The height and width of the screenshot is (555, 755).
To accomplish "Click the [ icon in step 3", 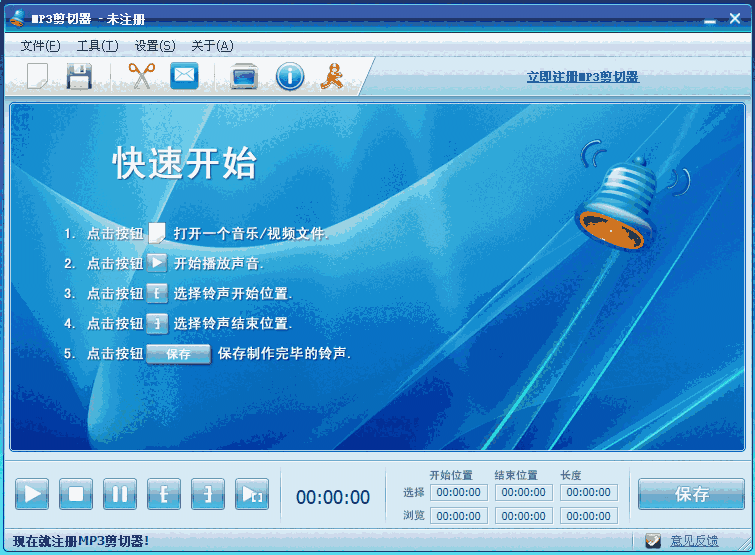I will 157,293.
